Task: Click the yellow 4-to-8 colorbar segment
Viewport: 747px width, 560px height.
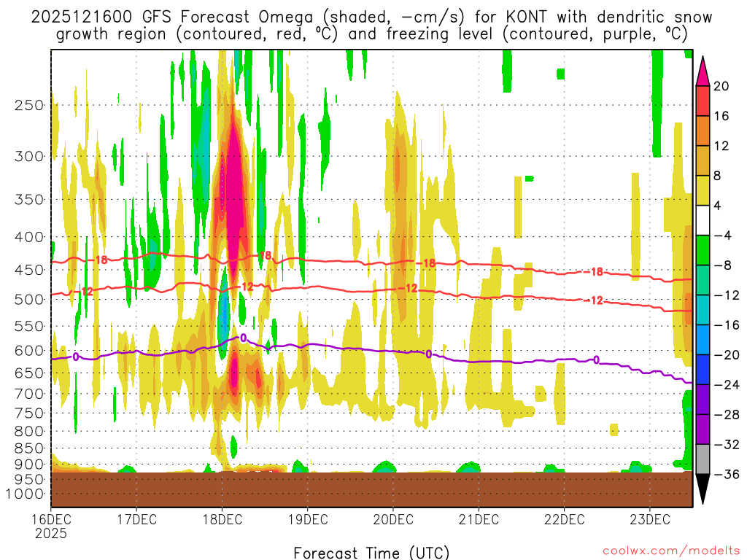Action: (x=703, y=190)
